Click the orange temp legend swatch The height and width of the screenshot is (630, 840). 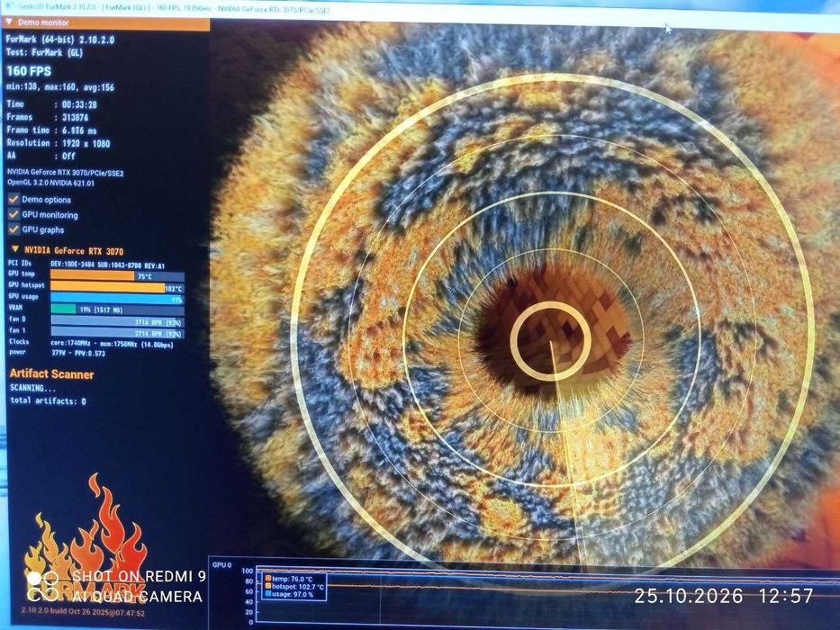[268, 579]
